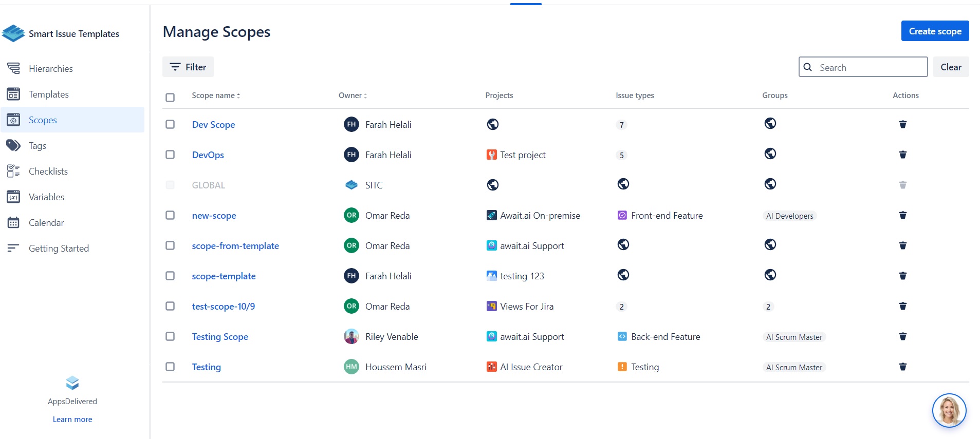Open the scope-from-template link
This screenshot has height=439, width=980.
click(235, 245)
